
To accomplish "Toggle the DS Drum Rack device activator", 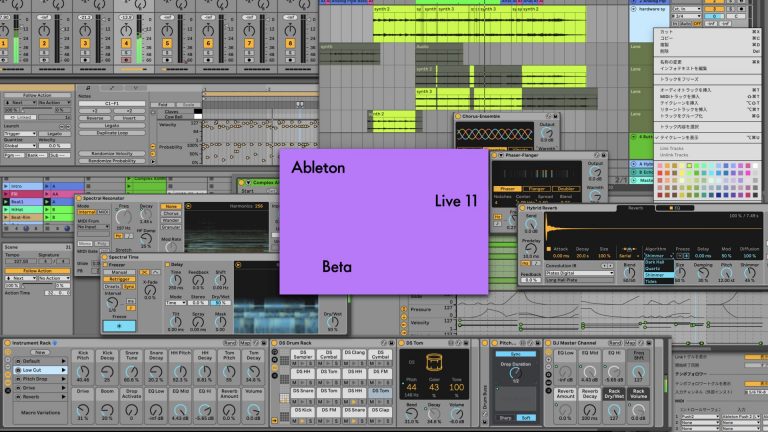I will (x=274, y=343).
